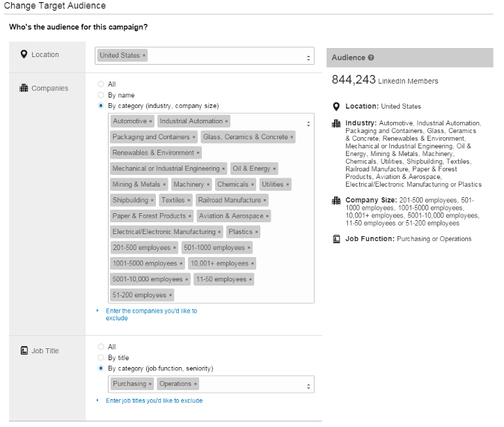Delete the Oil & Energy tag
The image size is (504, 427).
pos(274,169)
